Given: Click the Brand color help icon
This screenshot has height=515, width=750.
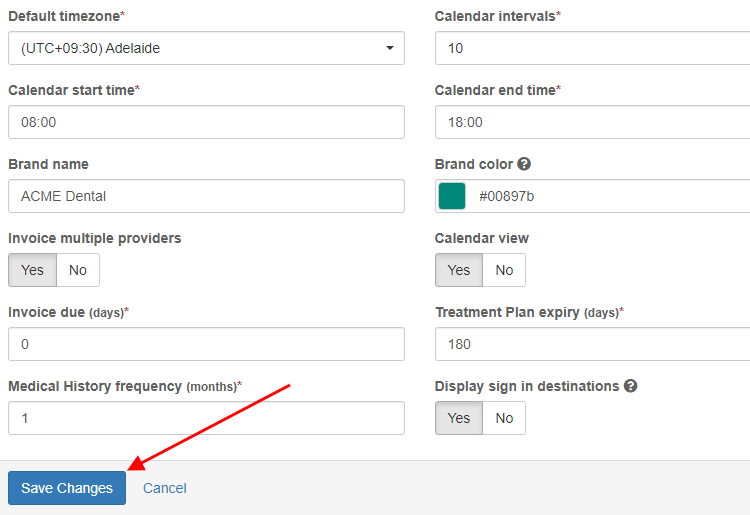Looking at the screenshot, I should (x=524, y=164).
